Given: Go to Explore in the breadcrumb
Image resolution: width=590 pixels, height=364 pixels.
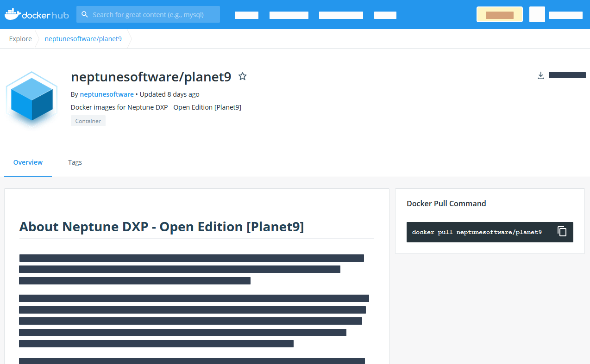Looking at the screenshot, I should [20, 39].
